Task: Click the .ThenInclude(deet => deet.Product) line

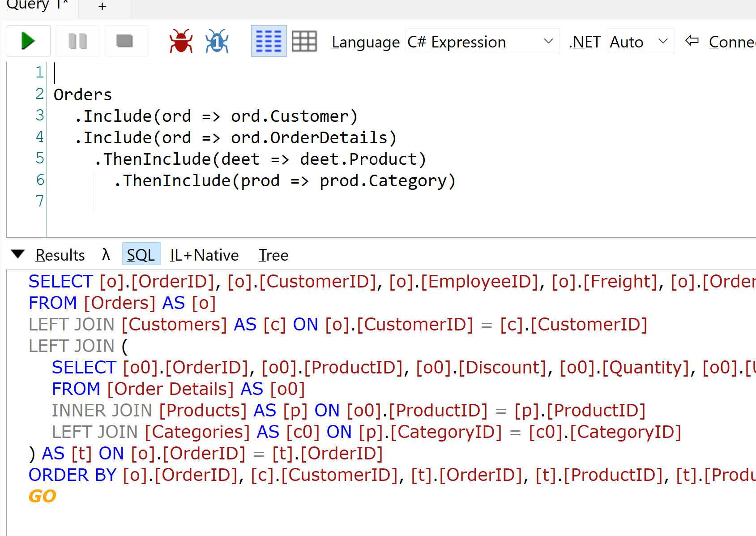Action: (260, 159)
